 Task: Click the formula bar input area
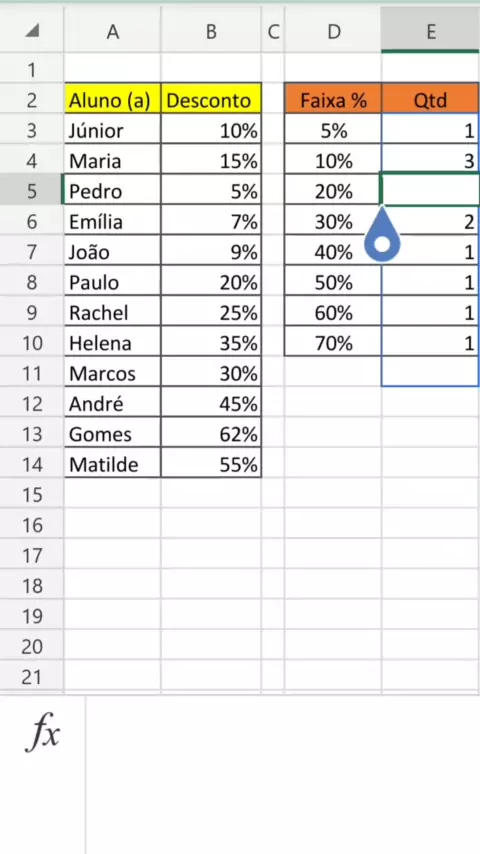pyautogui.click(x=283, y=774)
